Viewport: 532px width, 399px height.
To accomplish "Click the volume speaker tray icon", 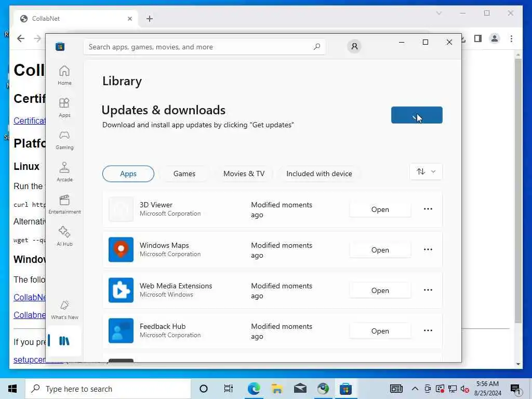I will click(464, 389).
